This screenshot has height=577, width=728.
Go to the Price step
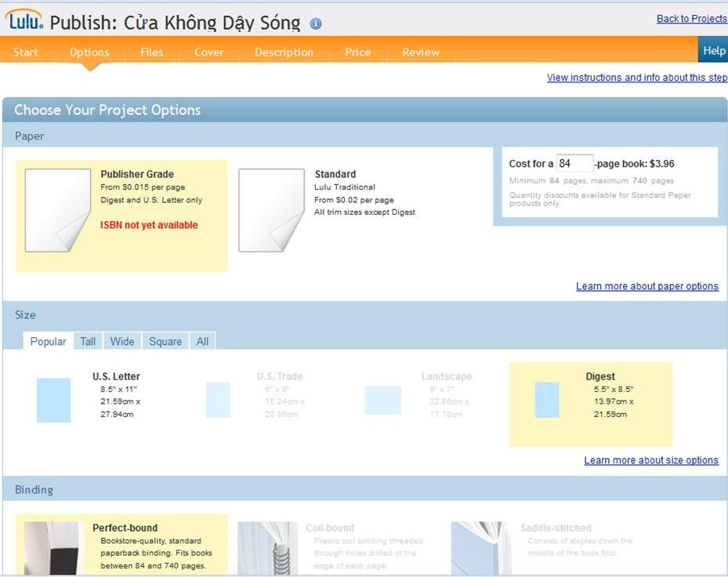pyautogui.click(x=358, y=52)
